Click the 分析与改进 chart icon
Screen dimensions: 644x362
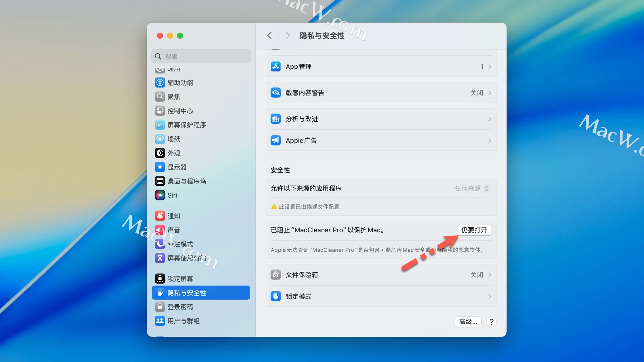(276, 119)
